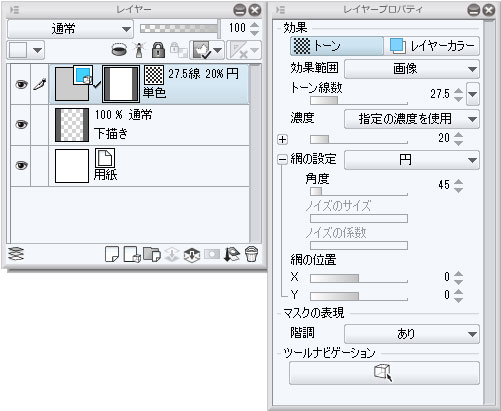Open the 階調 dropdown showing あり
501x411 pixels.
click(412, 334)
